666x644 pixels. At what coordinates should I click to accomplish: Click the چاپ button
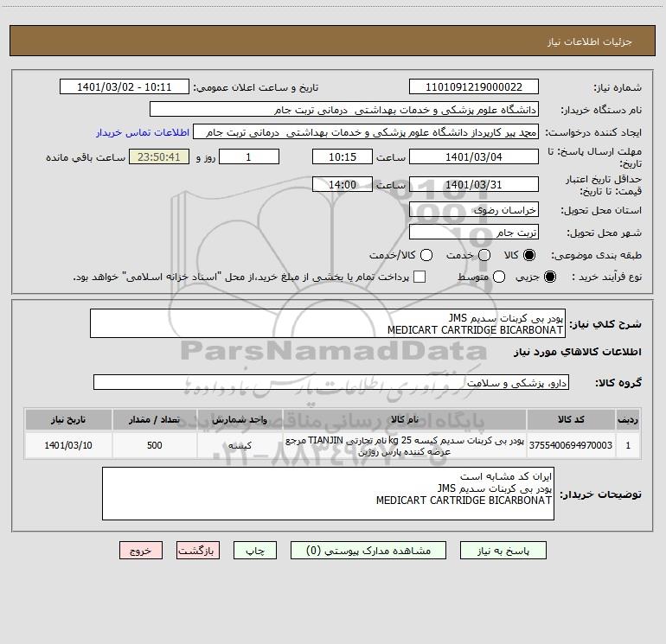click(255, 551)
